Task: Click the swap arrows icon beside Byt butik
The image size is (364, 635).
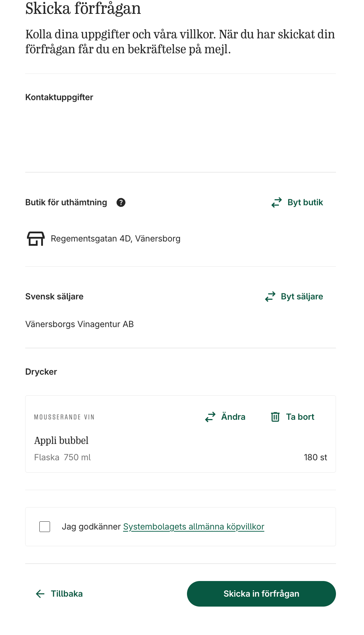Action: 277,202
